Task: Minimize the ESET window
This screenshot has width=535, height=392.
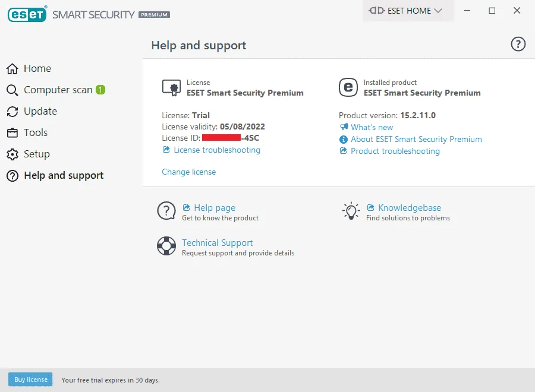Action: point(467,11)
